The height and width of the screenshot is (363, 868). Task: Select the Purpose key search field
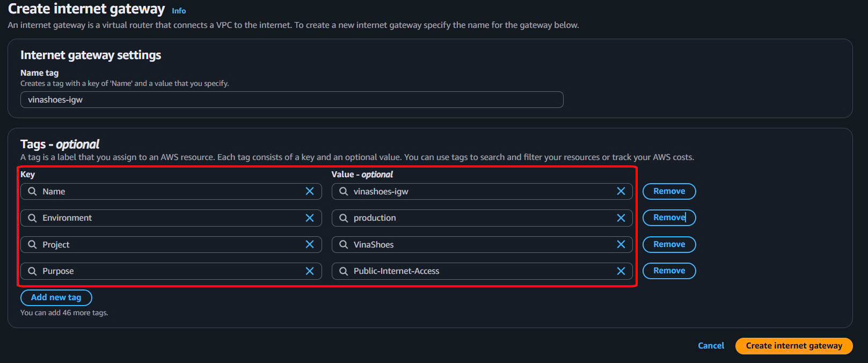coord(166,271)
